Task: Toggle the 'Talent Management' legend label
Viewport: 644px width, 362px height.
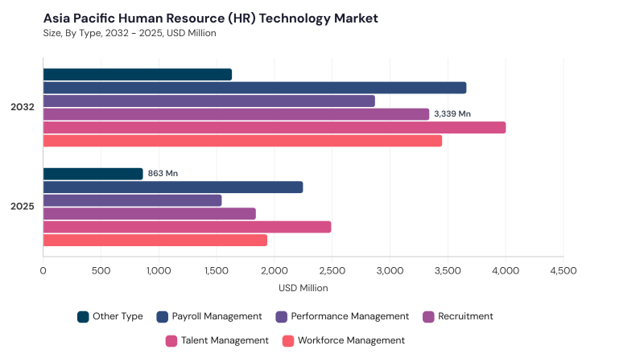Action: click(225, 340)
